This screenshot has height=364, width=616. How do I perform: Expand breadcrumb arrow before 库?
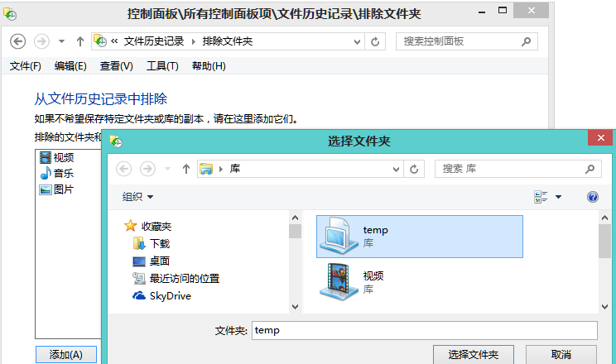[221, 169]
